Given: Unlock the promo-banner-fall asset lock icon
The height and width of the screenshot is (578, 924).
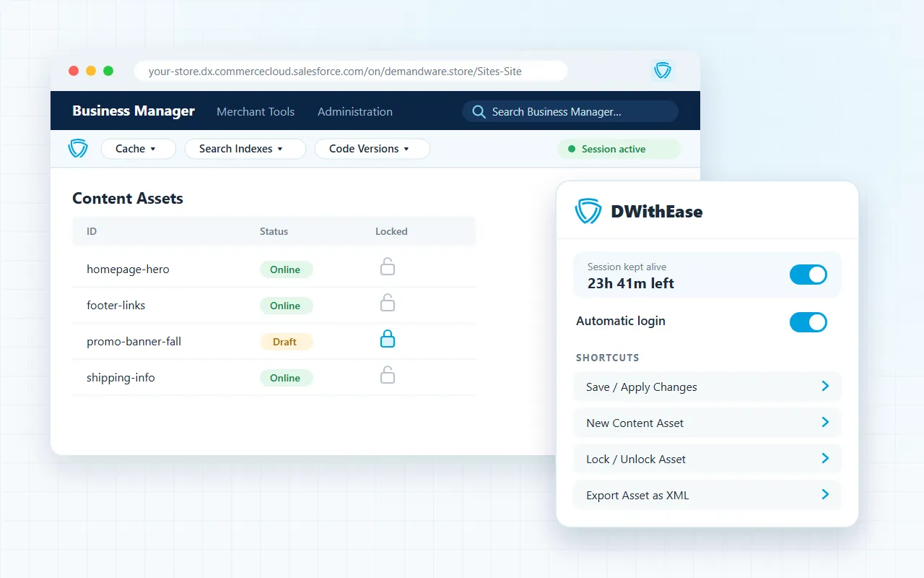Looking at the screenshot, I should coord(388,339).
